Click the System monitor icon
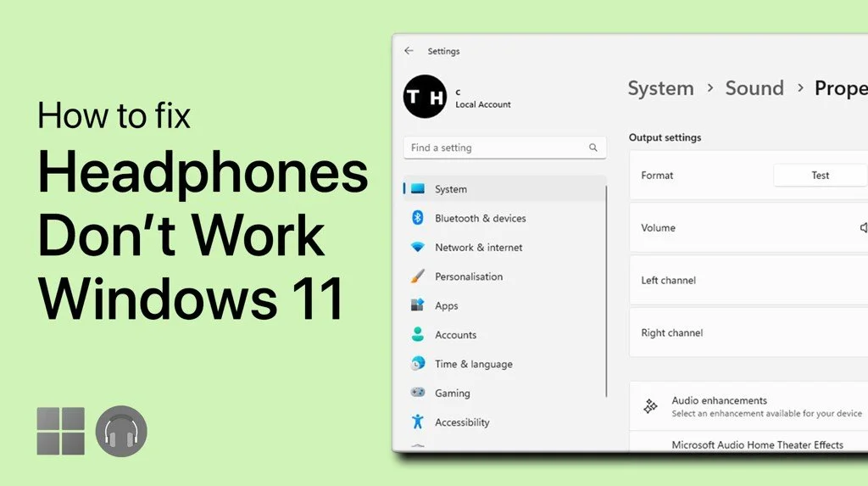This screenshot has width=868, height=486. pyautogui.click(x=418, y=188)
